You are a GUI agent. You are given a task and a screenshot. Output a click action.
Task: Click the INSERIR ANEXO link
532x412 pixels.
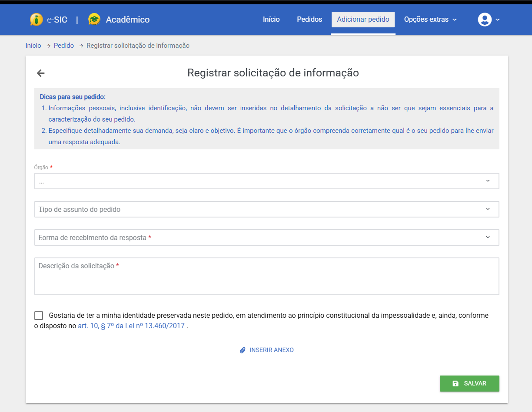[x=271, y=350]
